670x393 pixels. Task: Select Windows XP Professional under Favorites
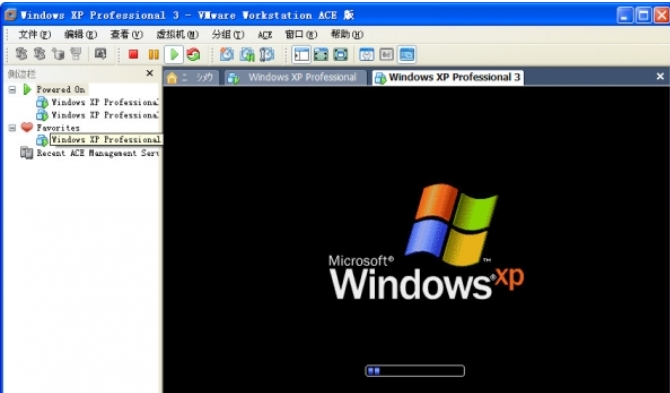(106, 140)
